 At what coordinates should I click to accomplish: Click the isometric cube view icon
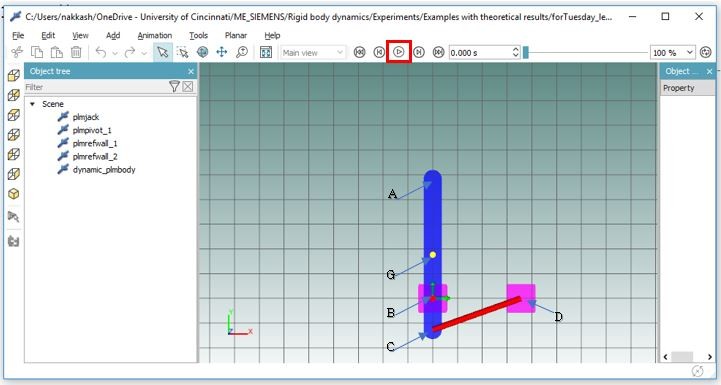click(14, 194)
